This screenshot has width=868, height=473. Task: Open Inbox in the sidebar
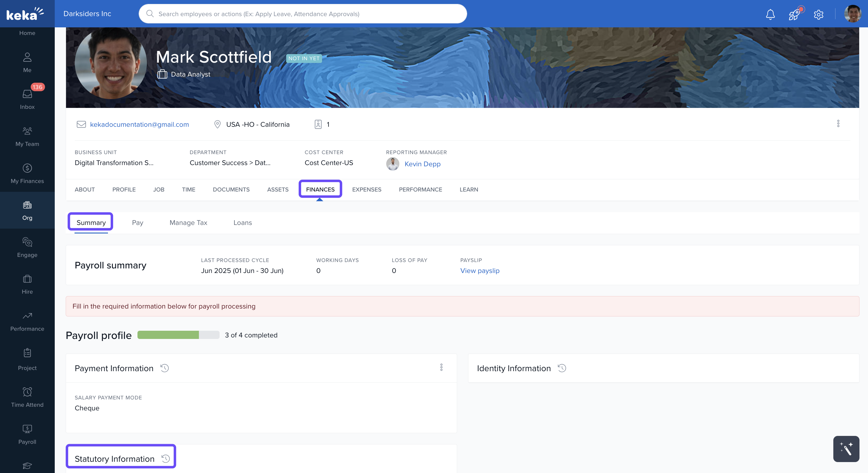click(27, 98)
